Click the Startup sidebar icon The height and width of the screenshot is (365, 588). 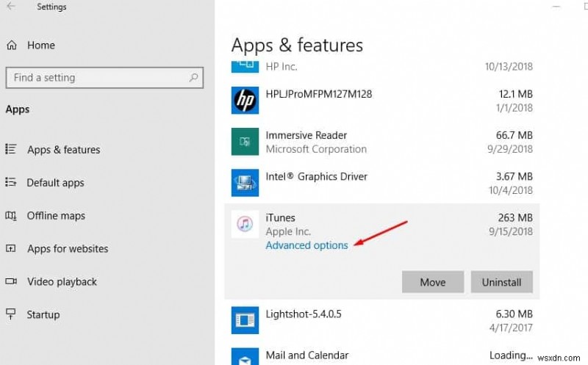point(11,314)
